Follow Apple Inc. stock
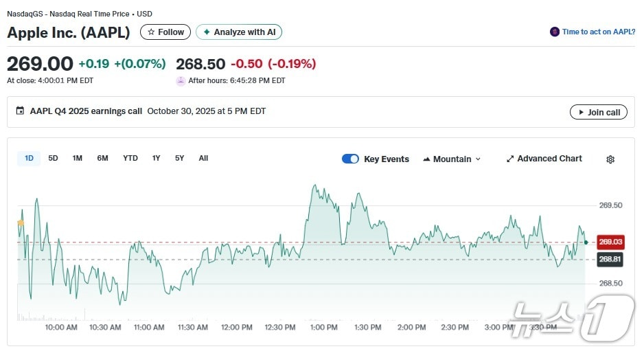This screenshot has width=644, height=351. click(165, 32)
